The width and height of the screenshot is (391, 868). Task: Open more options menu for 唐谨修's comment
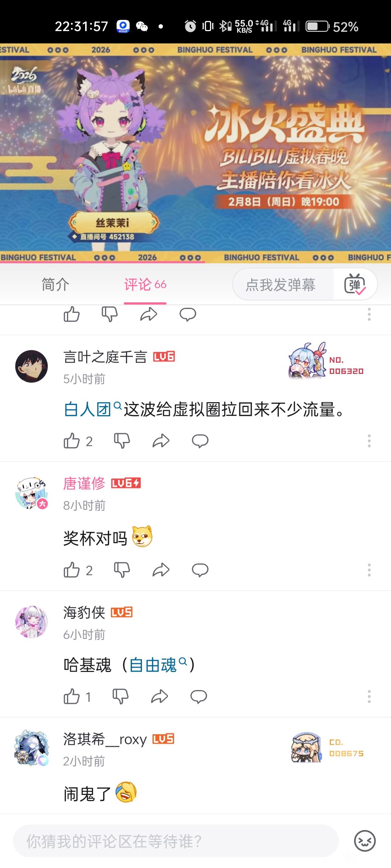[369, 570]
